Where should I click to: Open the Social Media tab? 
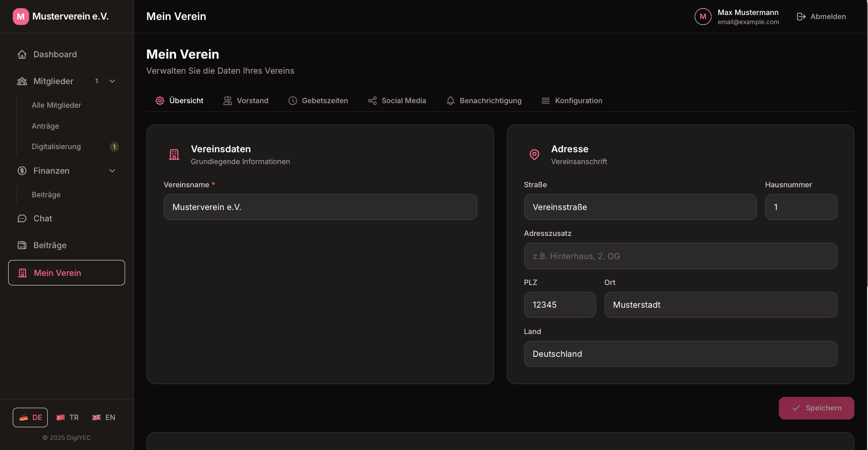[x=397, y=101]
